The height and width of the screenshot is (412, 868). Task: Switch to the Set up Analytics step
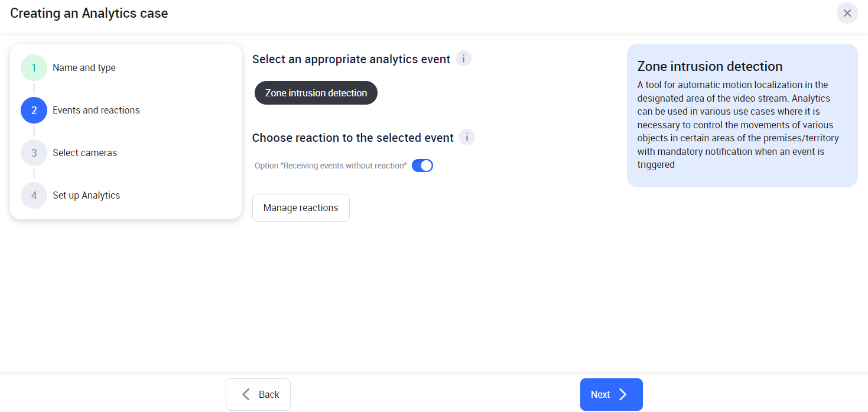click(86, 196)
